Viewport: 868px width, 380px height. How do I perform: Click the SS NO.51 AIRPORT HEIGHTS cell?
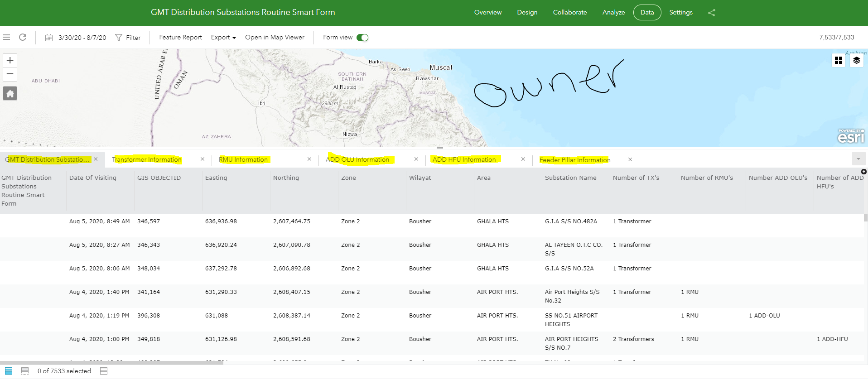pyautogui.click(x=571, y=320)
